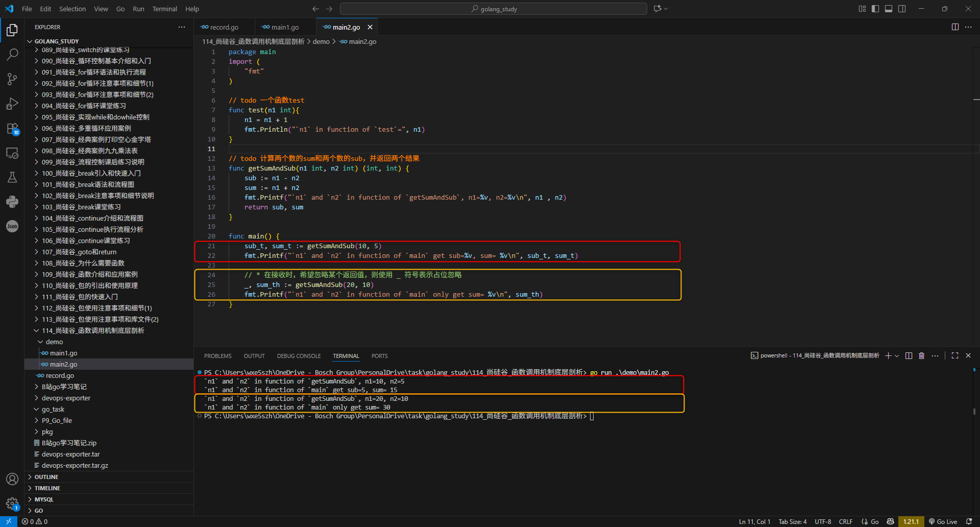Viewport: 980px width, 527px height.
Task: Expand the GO section in sidebar
Action: 109,511
